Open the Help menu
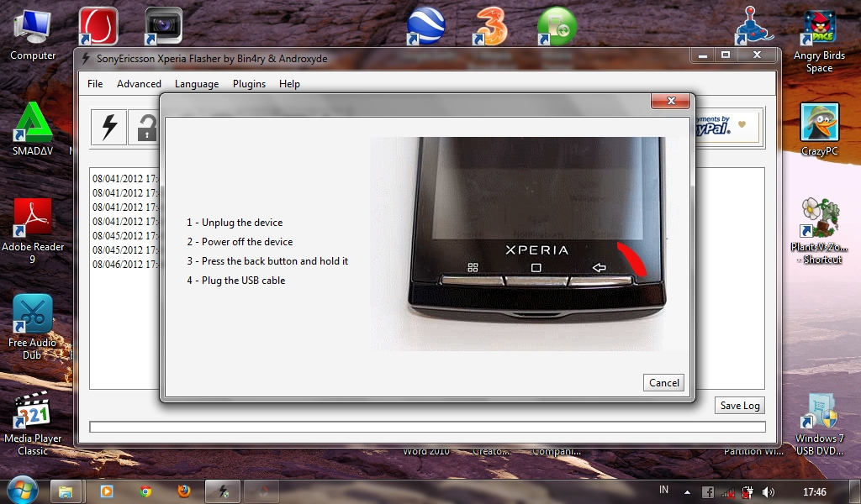Screen dimensions: 861x504 pyautogui.click(x=289, y=84)
